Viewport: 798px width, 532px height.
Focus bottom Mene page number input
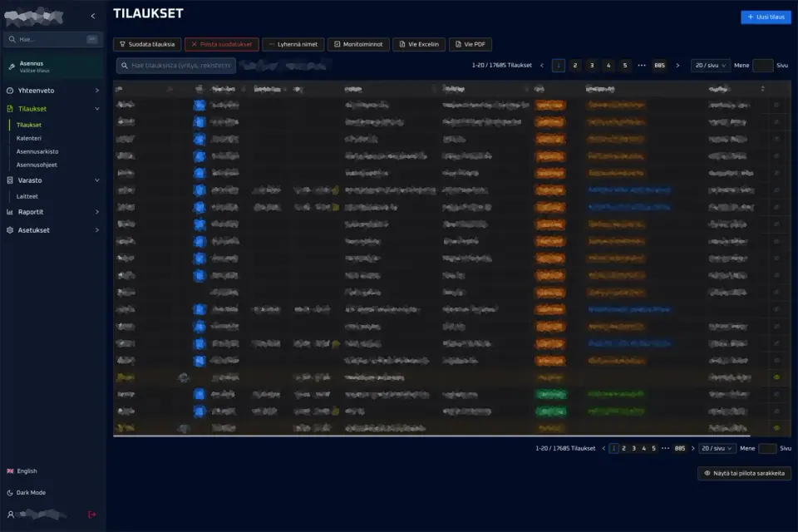767,449
